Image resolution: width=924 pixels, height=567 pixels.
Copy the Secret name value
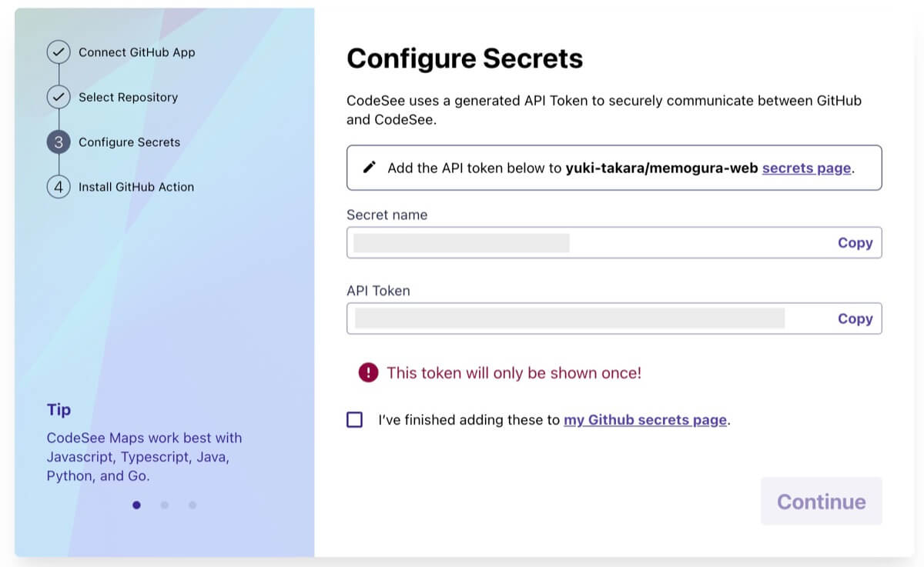click(855, 243)
